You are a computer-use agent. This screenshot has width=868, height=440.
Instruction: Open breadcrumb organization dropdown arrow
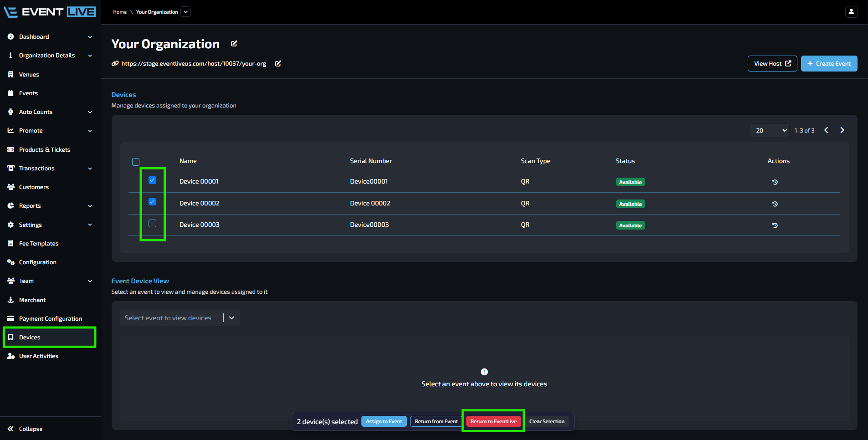(185, 12)
